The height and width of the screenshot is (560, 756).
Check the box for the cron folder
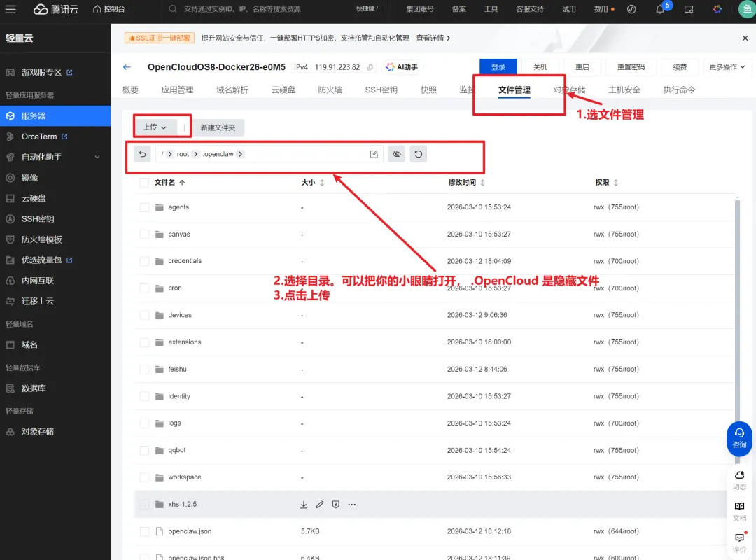pyautogui.click(x=144, y=288)
